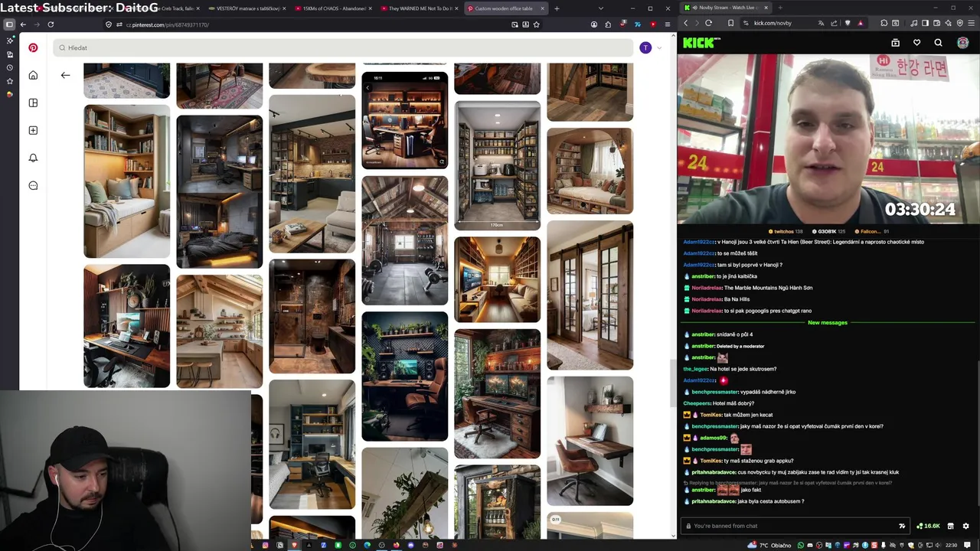Open the gym barn interior pin
Image resolution: width=980 pixels, height=551 pixels.
click(404, 240)
